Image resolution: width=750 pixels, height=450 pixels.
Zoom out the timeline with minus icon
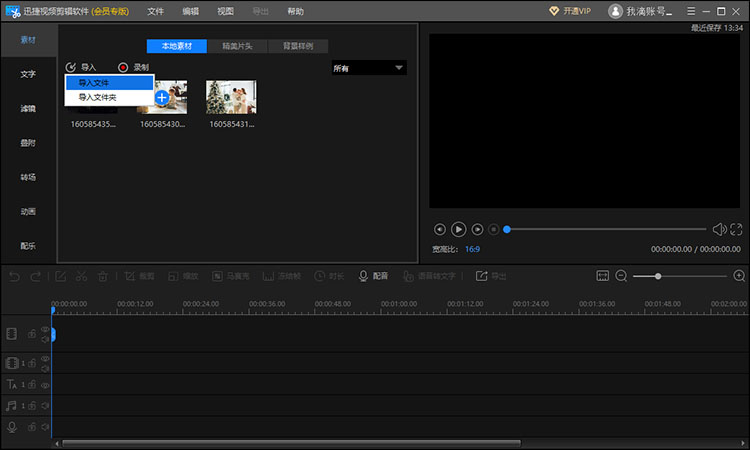point(621,276)
